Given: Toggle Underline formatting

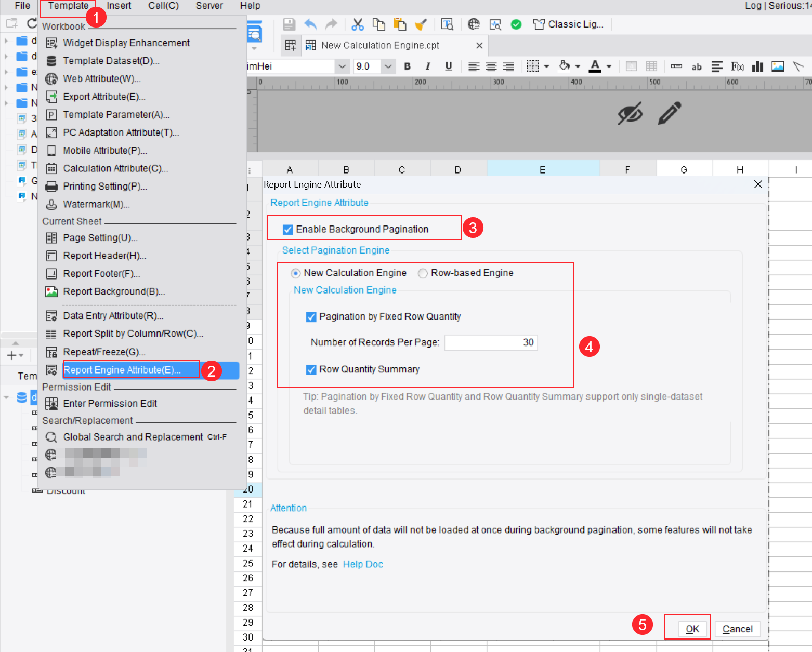Looking at the screenshot, I should pyautogui.click(x=449, y=66).
